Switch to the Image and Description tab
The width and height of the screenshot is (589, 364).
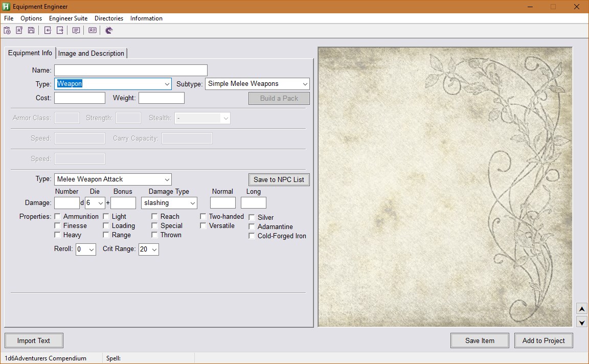91,53
